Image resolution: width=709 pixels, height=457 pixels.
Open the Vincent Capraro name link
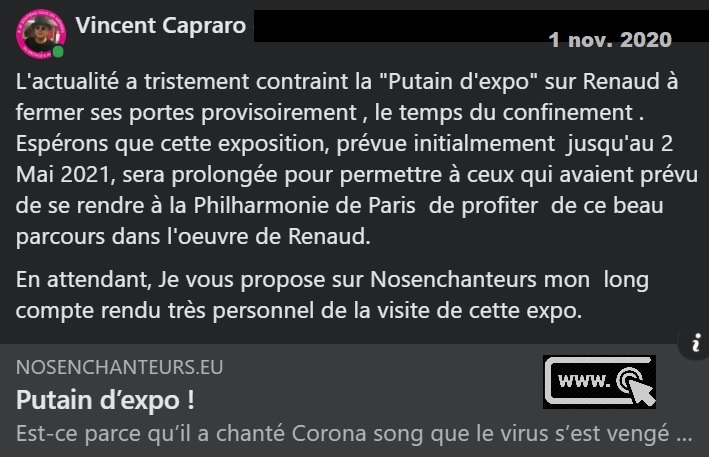pyautogui.click(x=161, y=25)
